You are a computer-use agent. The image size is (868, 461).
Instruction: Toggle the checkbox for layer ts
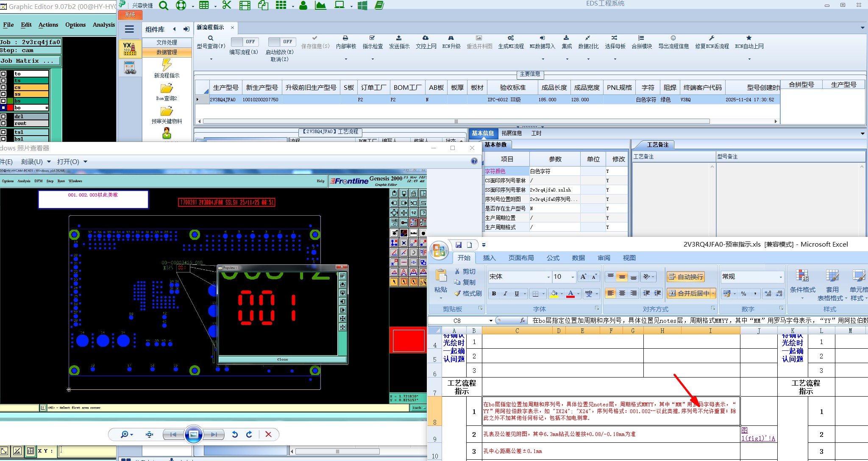[3, 81]
